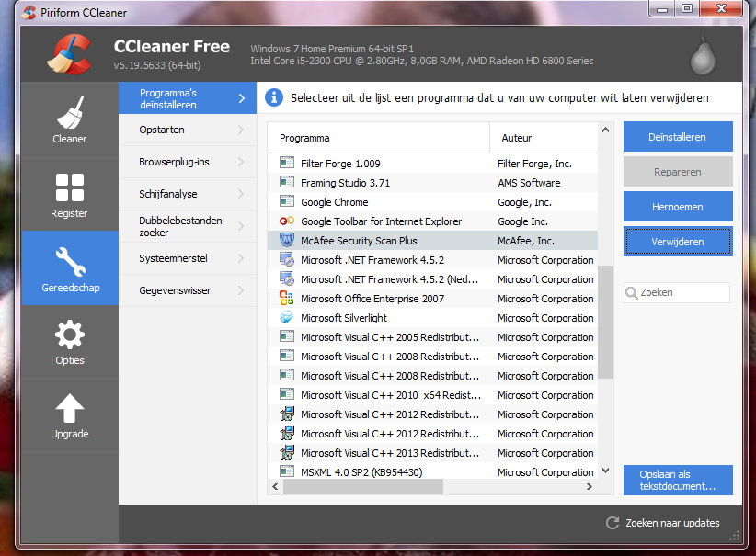This screenshot has height=556, width=756.
Task: Select the Google Chrome program entry
Action: 335,202
